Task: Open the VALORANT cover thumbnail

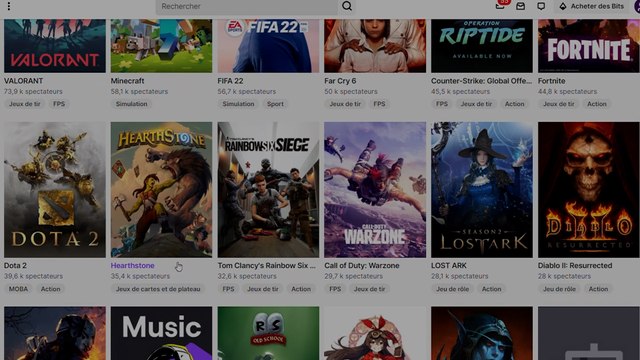Action: (x=55, y=46)
